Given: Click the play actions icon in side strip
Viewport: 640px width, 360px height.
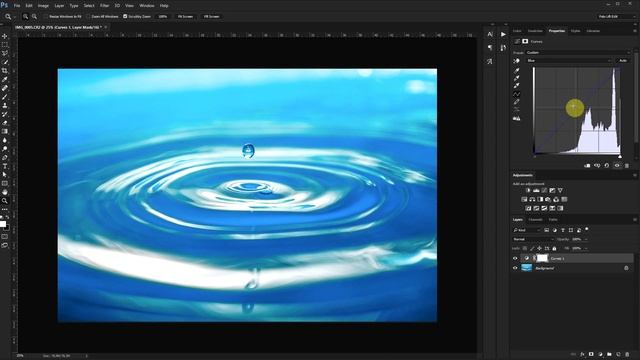Looking at the screenshot, I should point(503,35).
